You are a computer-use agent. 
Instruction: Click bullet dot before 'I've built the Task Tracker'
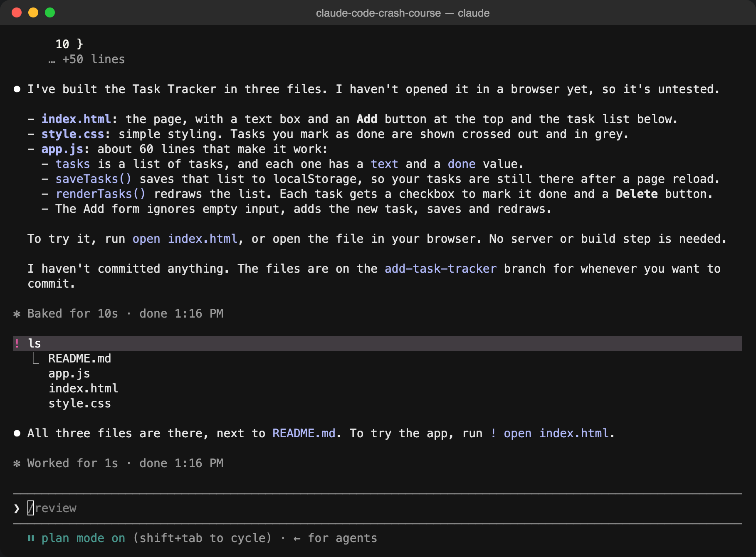coord(17,89)
